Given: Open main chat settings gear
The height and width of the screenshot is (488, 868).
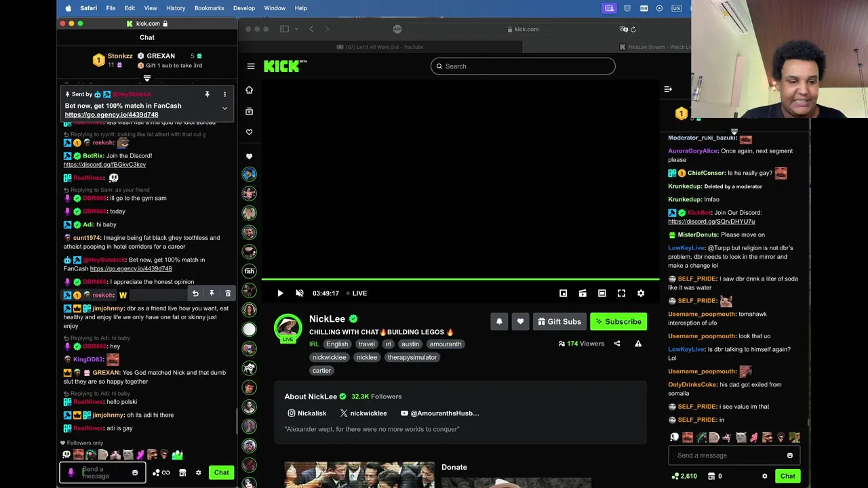Looking at the screenshot, I should tap(765, 476).
